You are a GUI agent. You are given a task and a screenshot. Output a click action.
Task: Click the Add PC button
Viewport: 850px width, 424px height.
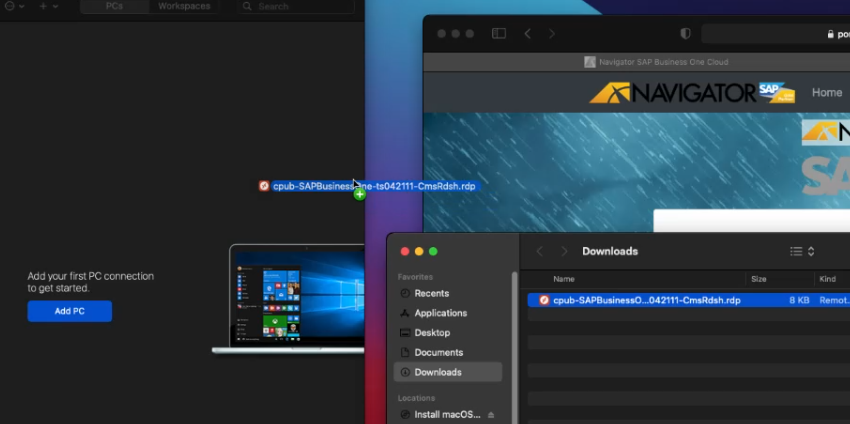click(69, 311)
